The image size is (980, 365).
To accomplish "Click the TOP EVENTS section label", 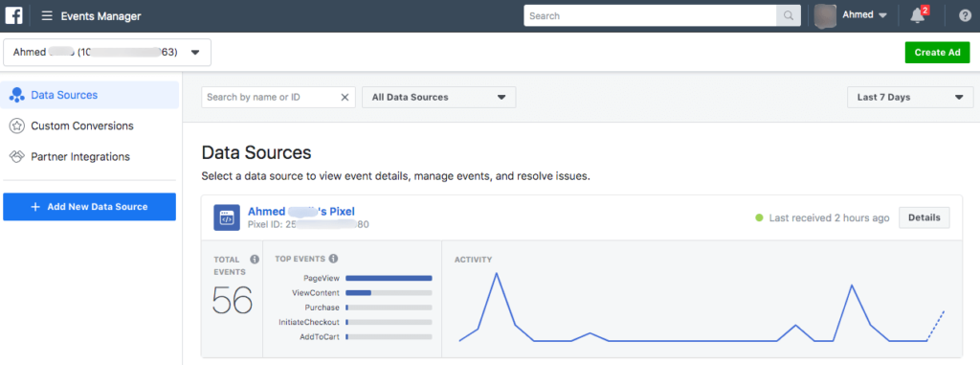I will coord(300,259).
